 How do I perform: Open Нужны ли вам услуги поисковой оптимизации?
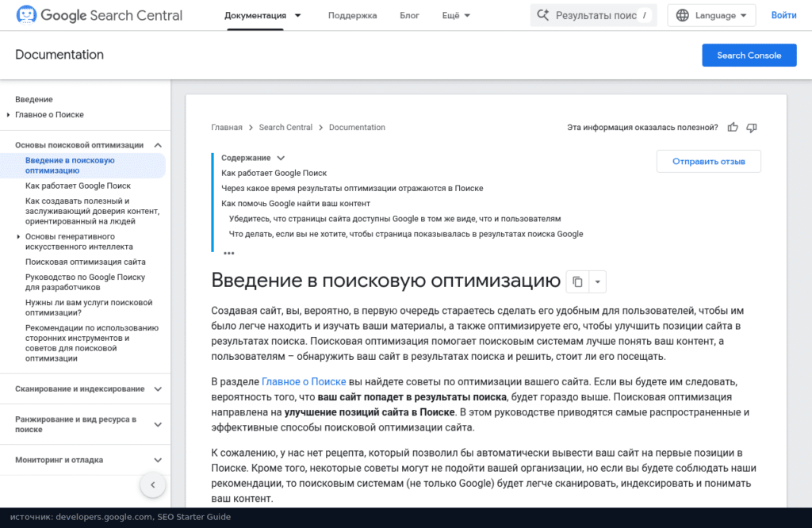coord(89,308)
